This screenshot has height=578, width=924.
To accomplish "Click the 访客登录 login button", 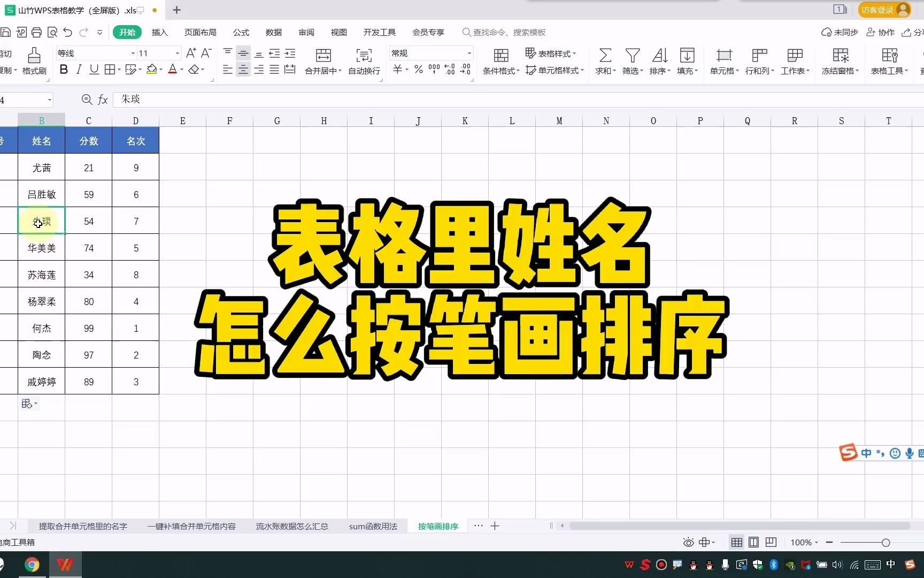I will [x=884, y=10].
